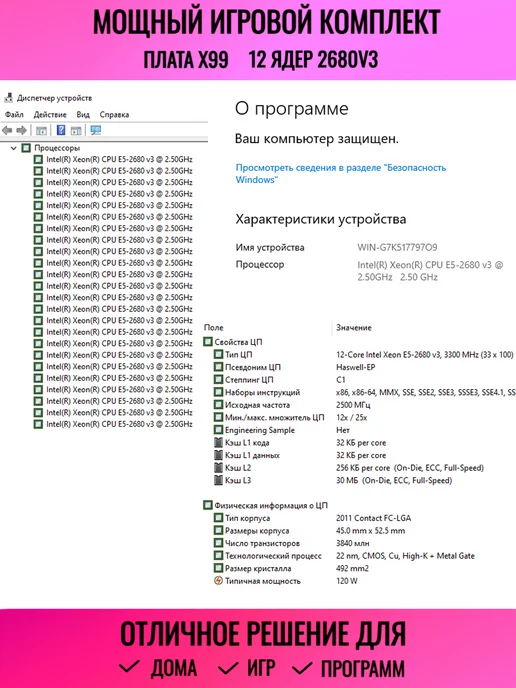
Task: Open the Действие menu
Action: [x=50, y=115]
